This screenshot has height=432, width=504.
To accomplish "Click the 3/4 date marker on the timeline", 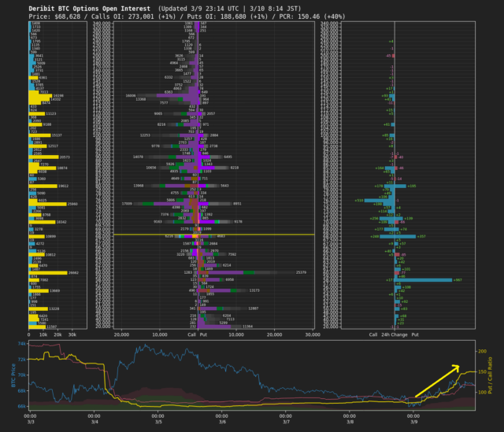I will [94, 422].
